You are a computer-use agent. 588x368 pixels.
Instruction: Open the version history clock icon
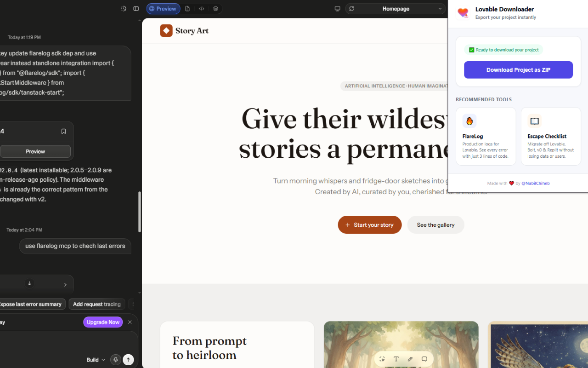(x=124, y=9)
